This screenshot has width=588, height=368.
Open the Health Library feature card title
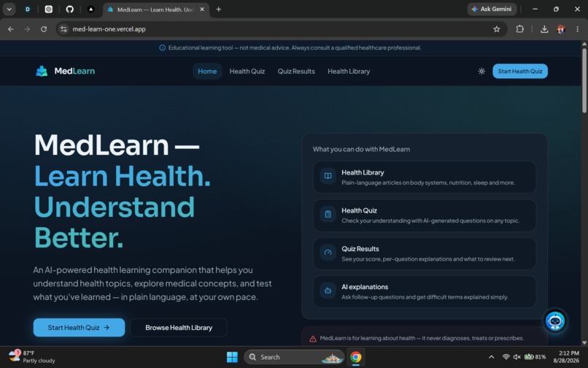[363, 172]
